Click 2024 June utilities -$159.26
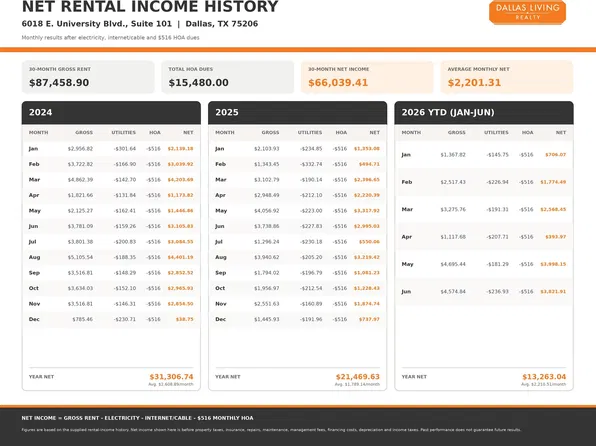The image size is (596, 446). 124,226
